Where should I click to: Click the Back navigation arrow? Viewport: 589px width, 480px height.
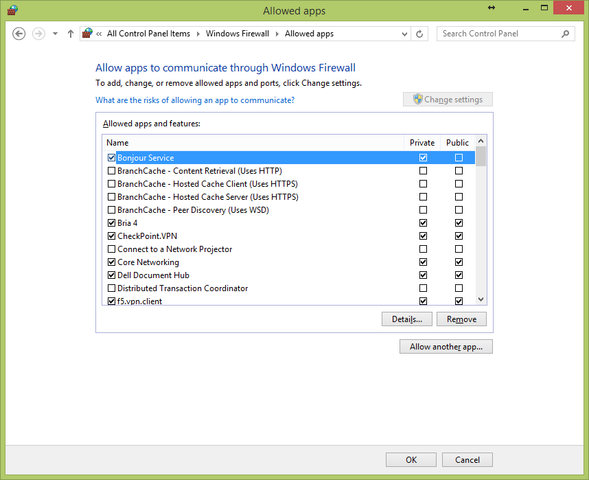point(19,34)
